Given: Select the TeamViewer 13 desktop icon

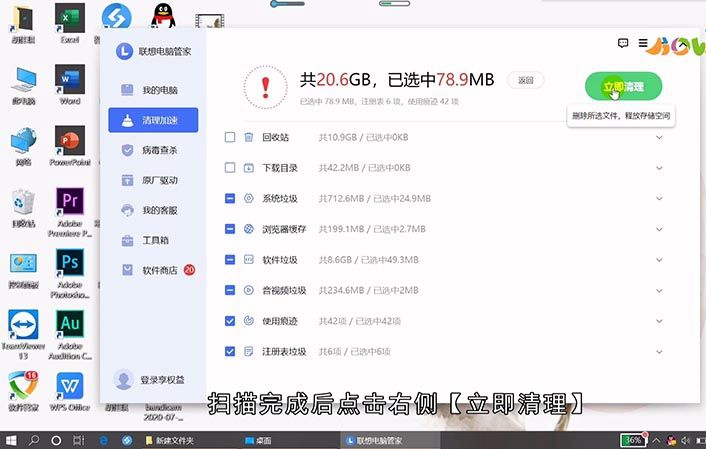Looking at the screenshot, I should (x=23, y=335).
